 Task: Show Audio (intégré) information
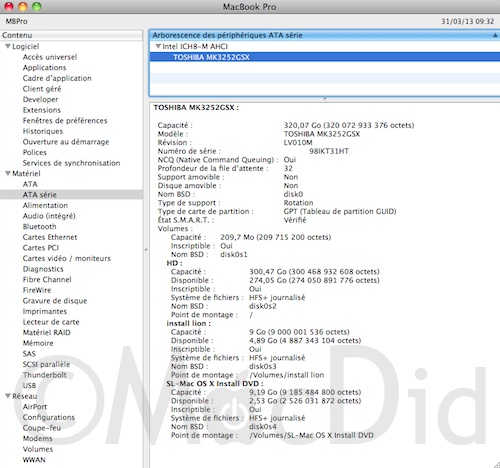tap(49, 216)
